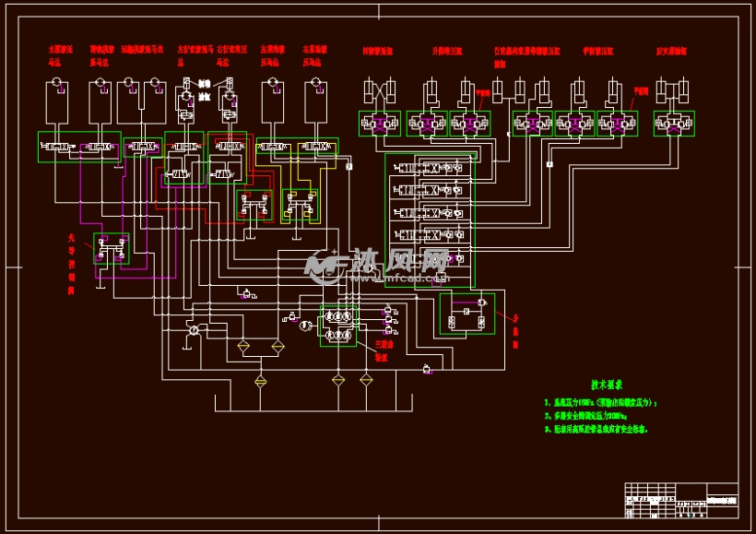The image size is (756, 534).
Task: Click the pump circle symbol left of the filters
Action: [194, 330]
